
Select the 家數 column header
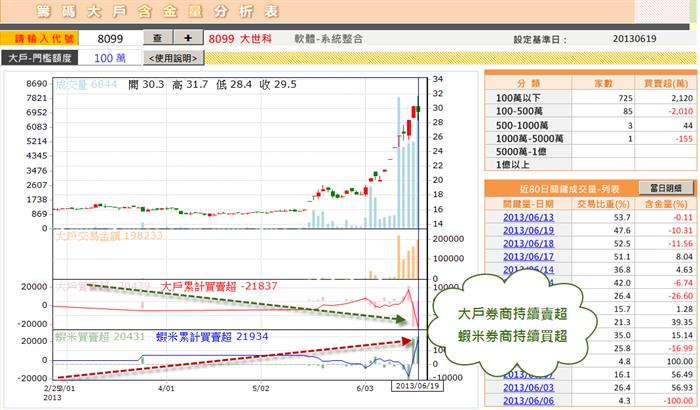click(x=604, y=84)
